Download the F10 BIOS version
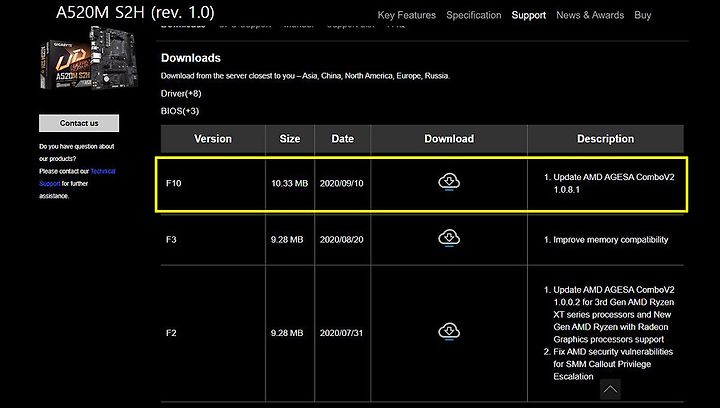720x408 pixels. coord(449,182)
